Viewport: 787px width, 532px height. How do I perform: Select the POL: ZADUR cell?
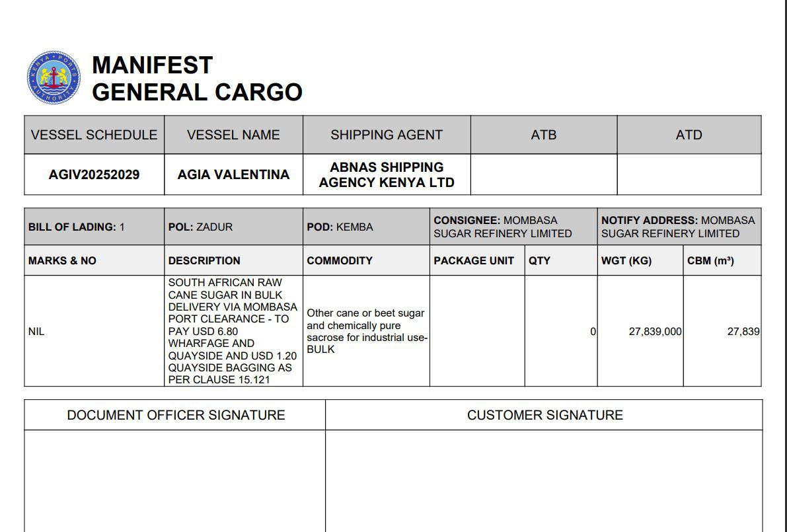pos(200,227)
